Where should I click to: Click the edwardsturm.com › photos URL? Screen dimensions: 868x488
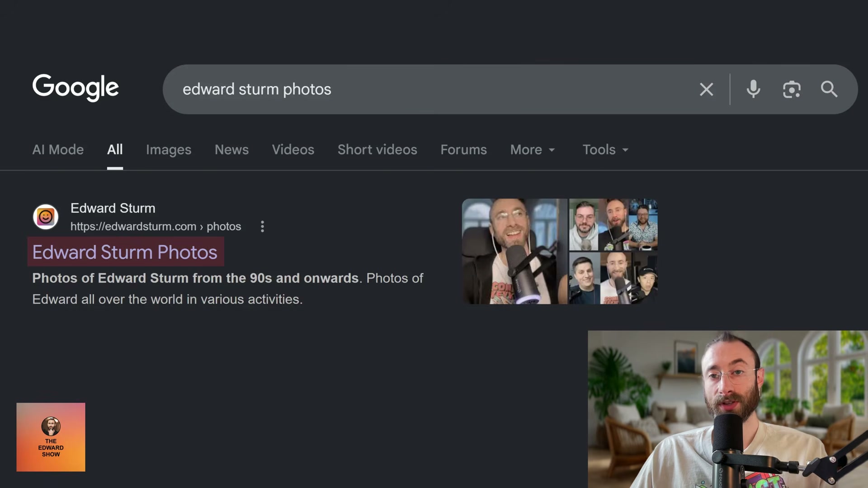(x=156, y=226)
